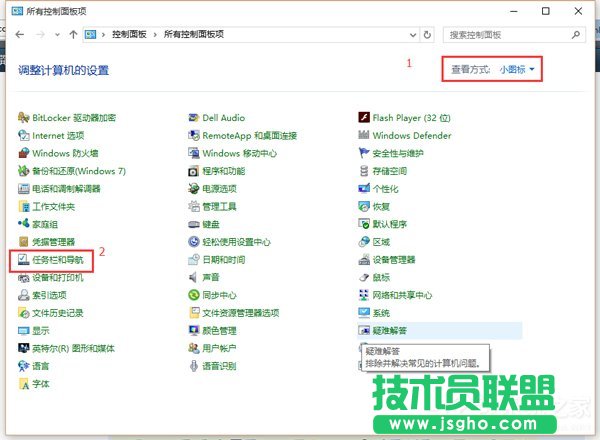This screenshot has height=440, width=600.
Task: Open the 同步中心 (Sync Center) icon
Action: [x=194, y=295]
